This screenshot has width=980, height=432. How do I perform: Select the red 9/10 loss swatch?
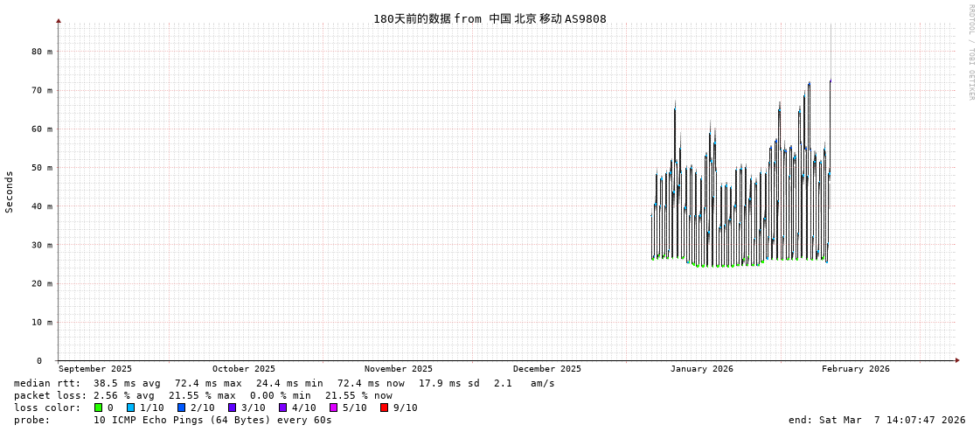384,408
